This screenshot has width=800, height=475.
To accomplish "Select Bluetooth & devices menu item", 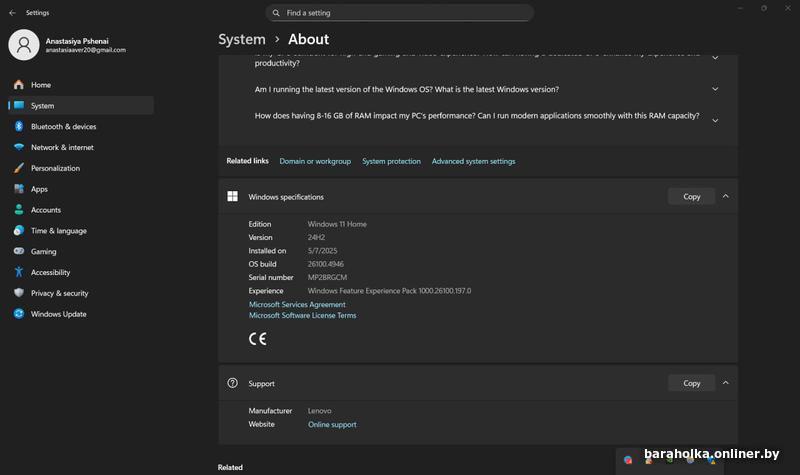I will click(81, 127).
